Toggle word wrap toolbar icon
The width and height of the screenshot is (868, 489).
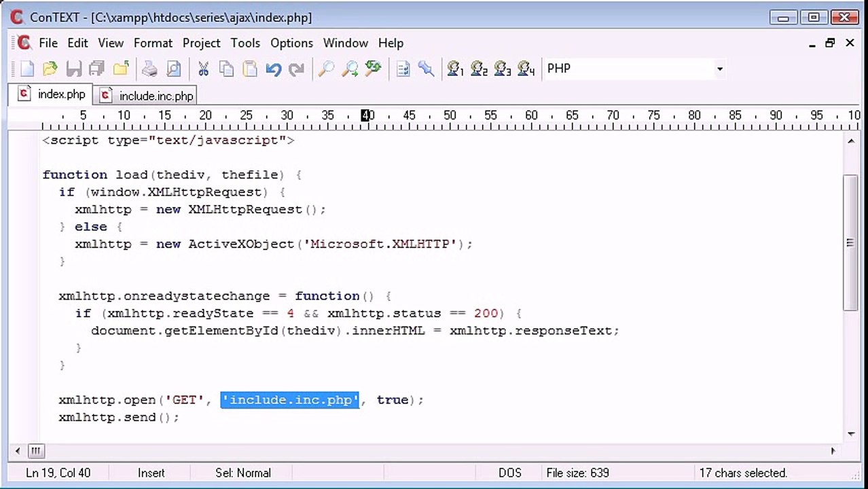[x=403, y=69]
